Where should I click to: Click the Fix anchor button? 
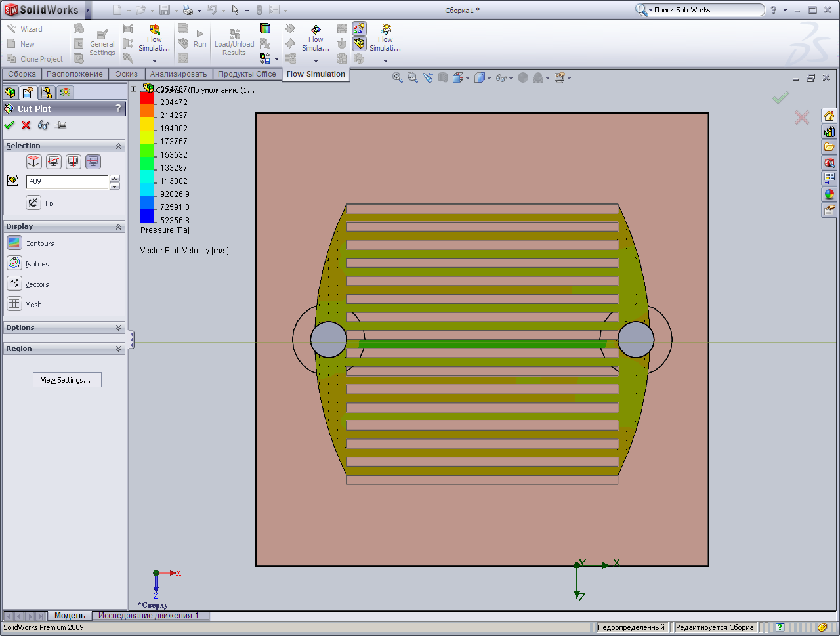point(33,203)
